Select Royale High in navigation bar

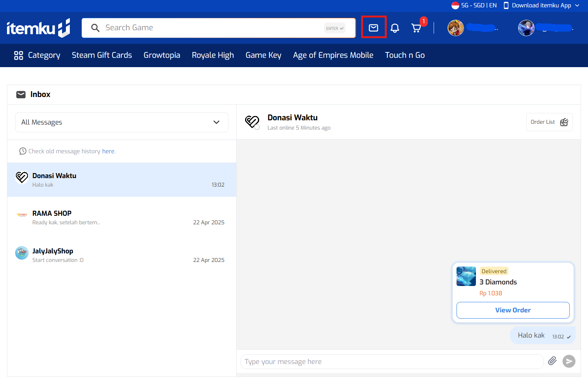(213, 55)
